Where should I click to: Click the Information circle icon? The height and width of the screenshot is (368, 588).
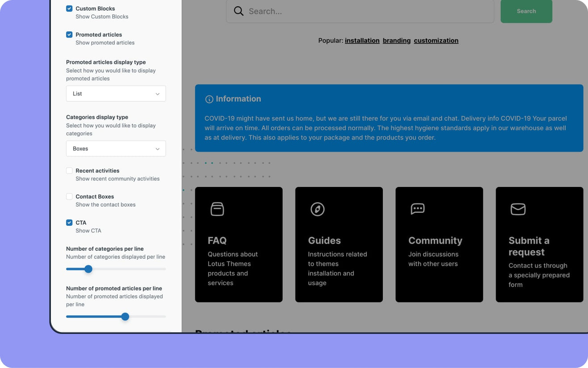point(209,99)
